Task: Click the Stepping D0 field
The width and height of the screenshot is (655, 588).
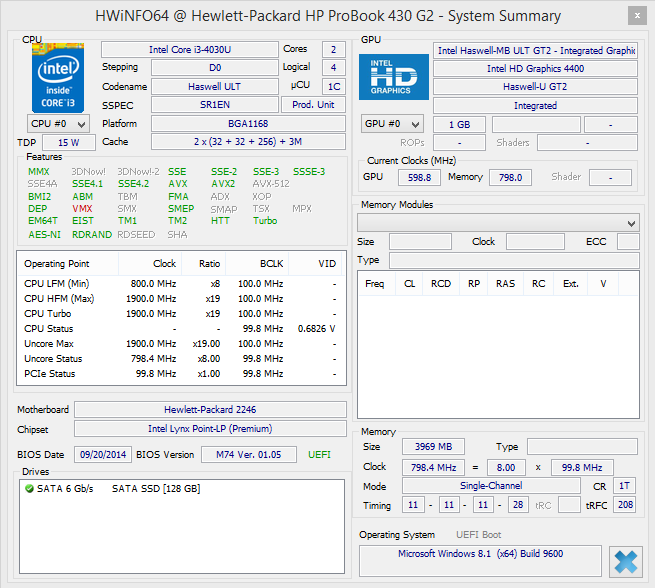Action: pos(215,67)
